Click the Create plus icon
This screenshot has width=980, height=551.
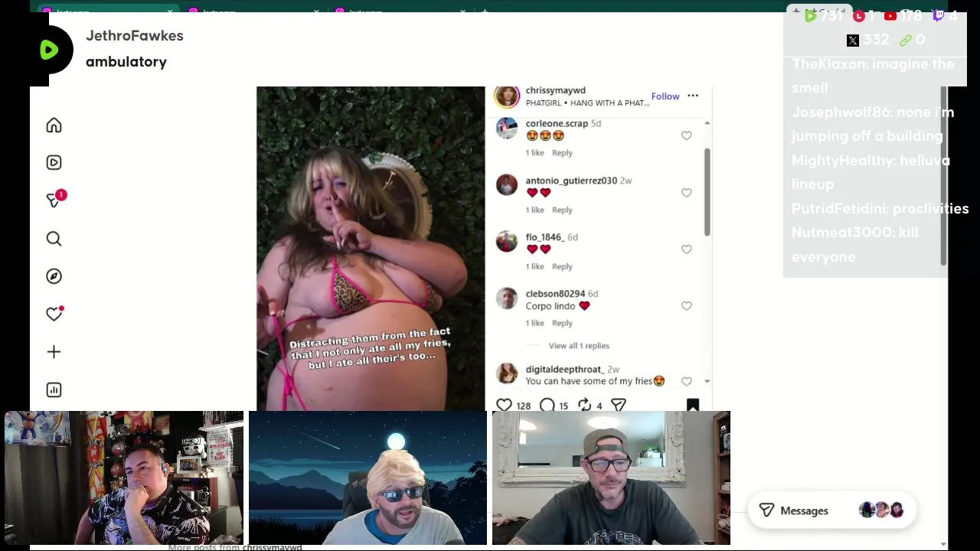point(54,352)
